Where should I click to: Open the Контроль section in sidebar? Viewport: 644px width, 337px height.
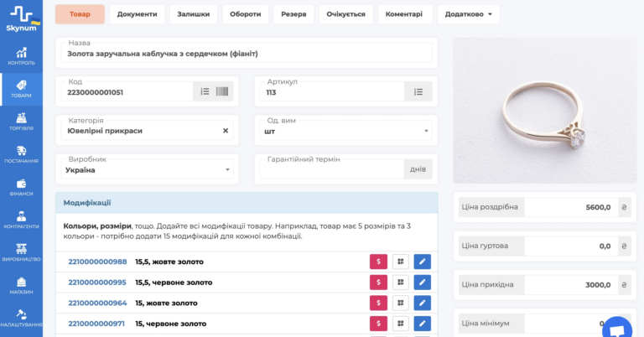tap(21, 56)
